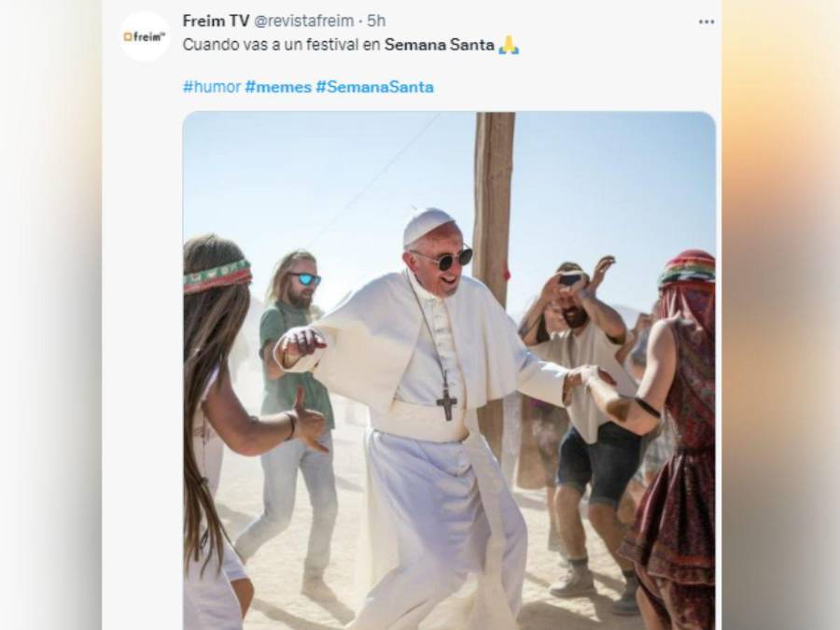This screenshot has width=840, height=630.
Task: Open the #SemanaSanta hashtag link
Action: click(x=374, y=87)
